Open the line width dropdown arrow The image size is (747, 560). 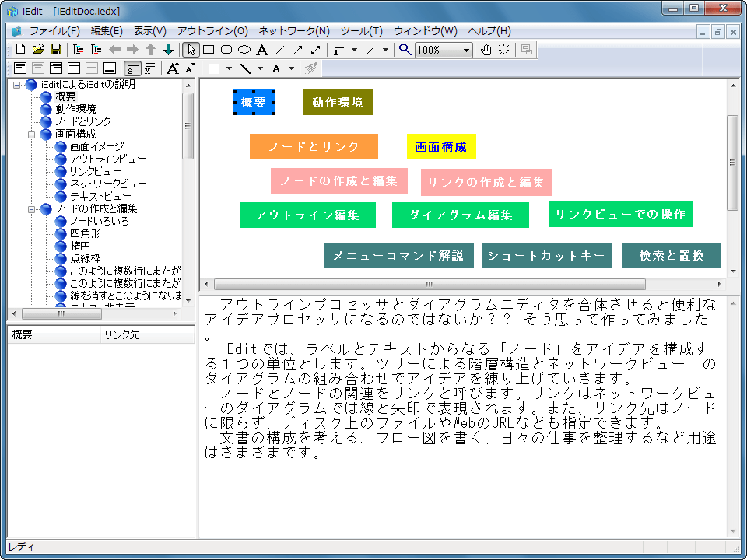(x=354, y=50)
